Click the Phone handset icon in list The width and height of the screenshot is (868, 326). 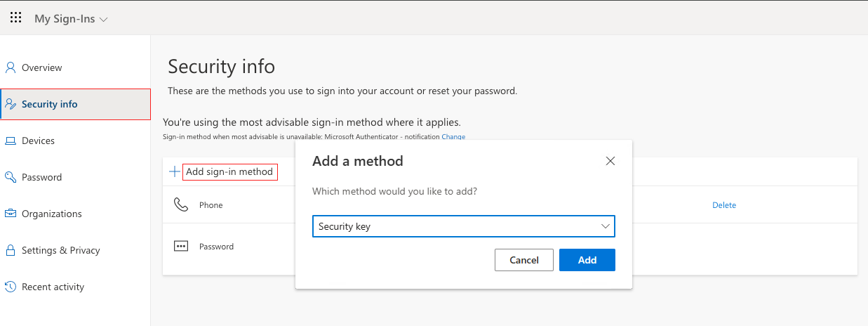tap(181, 205)
